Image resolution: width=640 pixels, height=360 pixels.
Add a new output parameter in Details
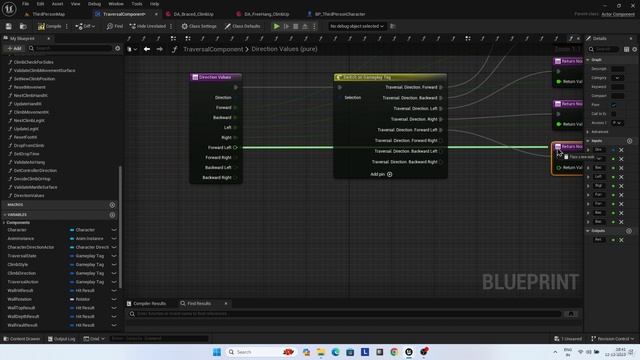pos(629,231)
